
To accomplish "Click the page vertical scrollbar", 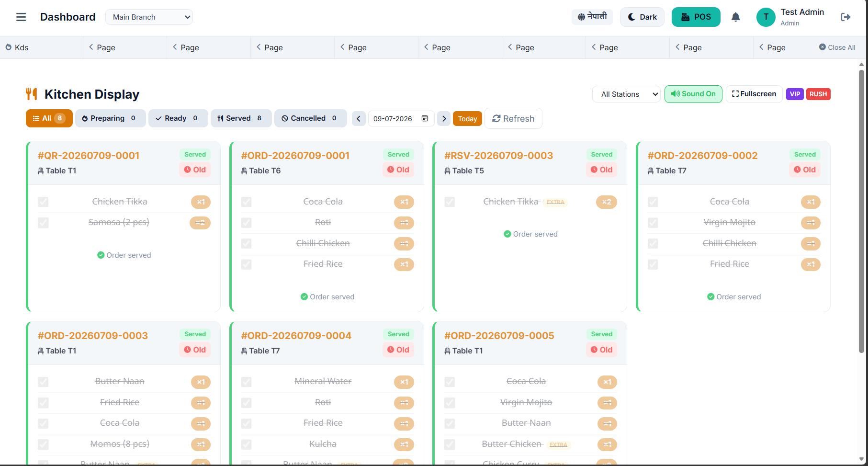I will (x=861, y=211).
